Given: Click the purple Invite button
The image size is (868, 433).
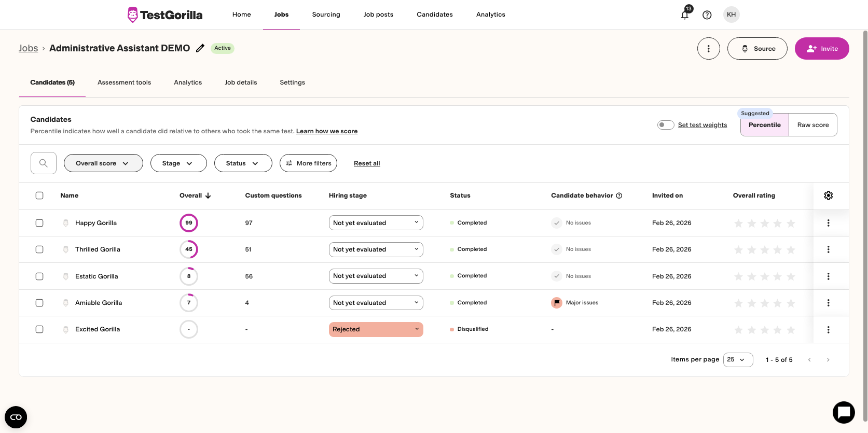Looking at the screenshot, I should 821,49.
